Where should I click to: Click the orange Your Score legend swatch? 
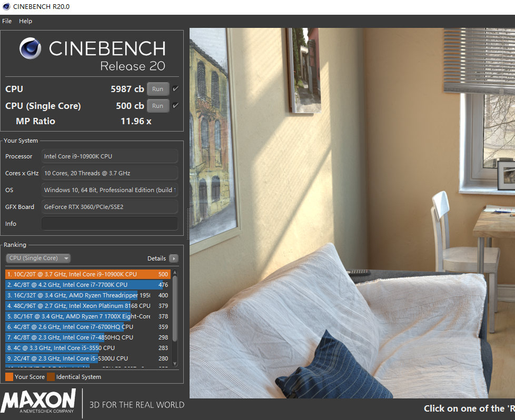click(9, 377)
